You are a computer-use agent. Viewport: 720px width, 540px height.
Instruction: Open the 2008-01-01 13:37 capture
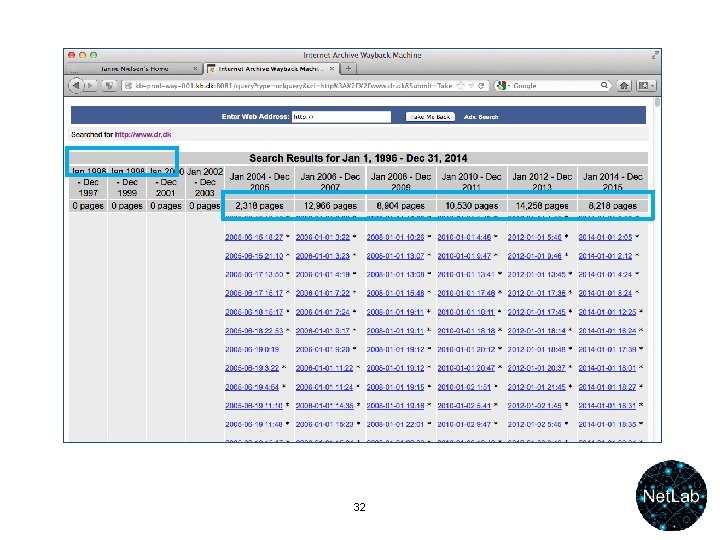click(x=395, y=256)
